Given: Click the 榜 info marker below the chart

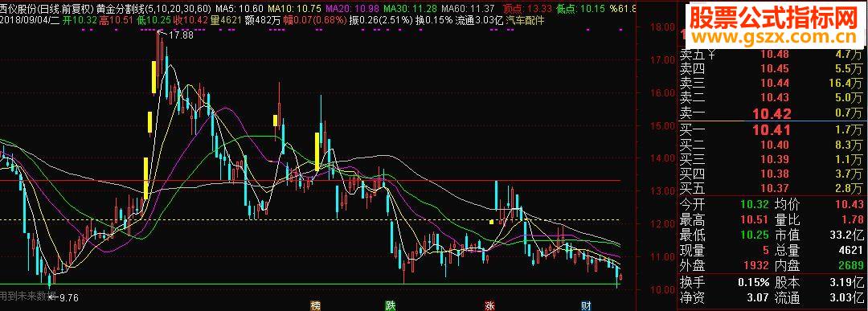Looking at the screenshot, I should (x=316, y=305).
